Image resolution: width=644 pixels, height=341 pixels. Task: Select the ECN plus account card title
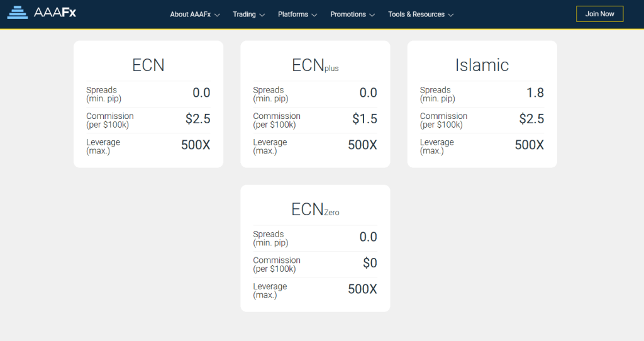click(316, 65)
